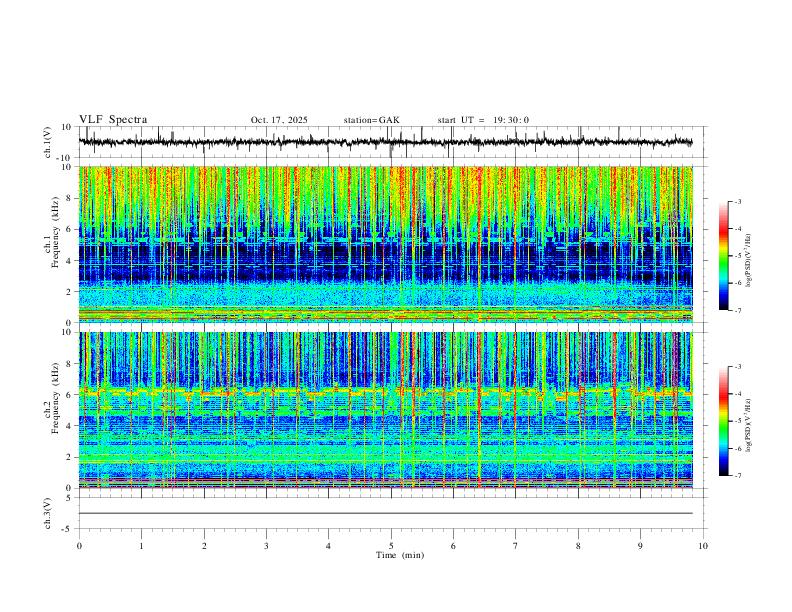Click inside the ch.2 spectrogram panel
The height and width of the screenshot is (612, 792).
coord(385,410)
